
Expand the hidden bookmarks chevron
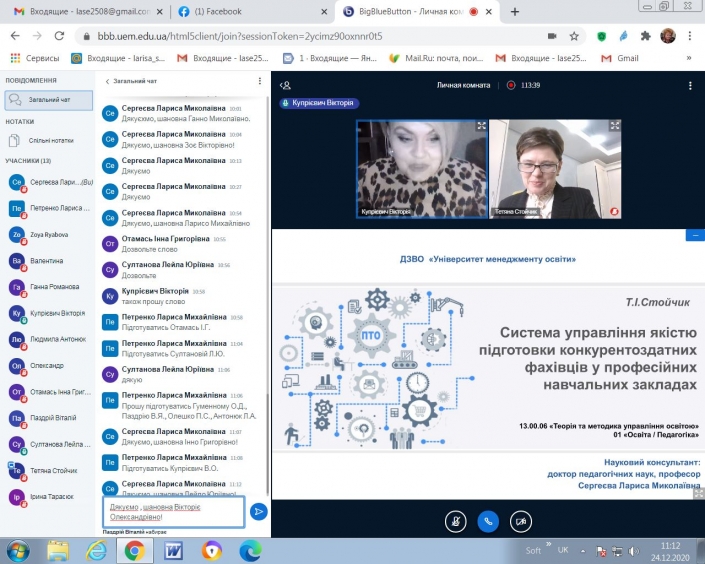688,58
